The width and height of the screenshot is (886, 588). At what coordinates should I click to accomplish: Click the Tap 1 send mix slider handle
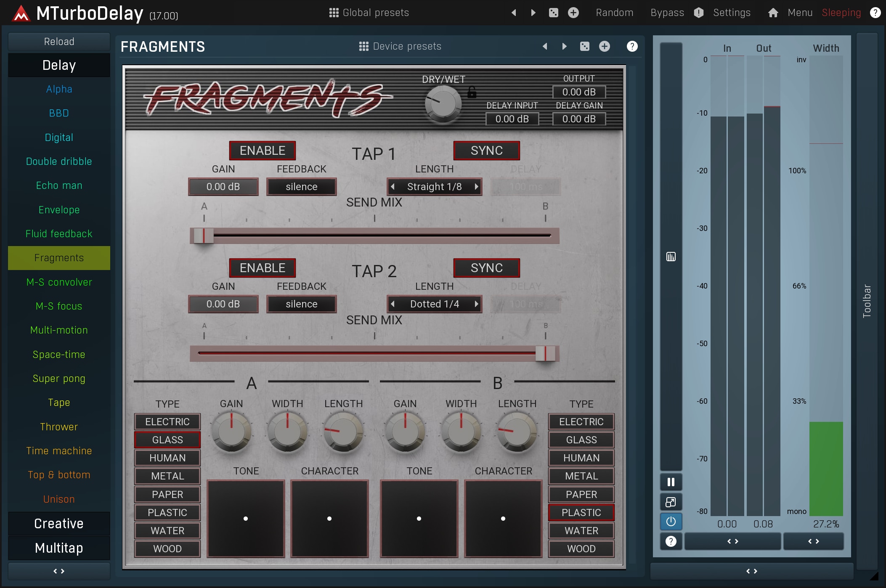click(204, 236)
